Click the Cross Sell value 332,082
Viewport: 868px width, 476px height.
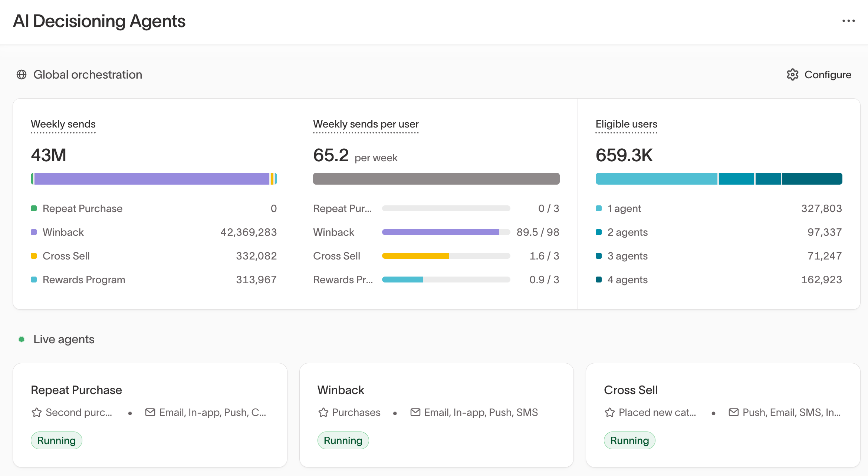(x=256, y=256)
